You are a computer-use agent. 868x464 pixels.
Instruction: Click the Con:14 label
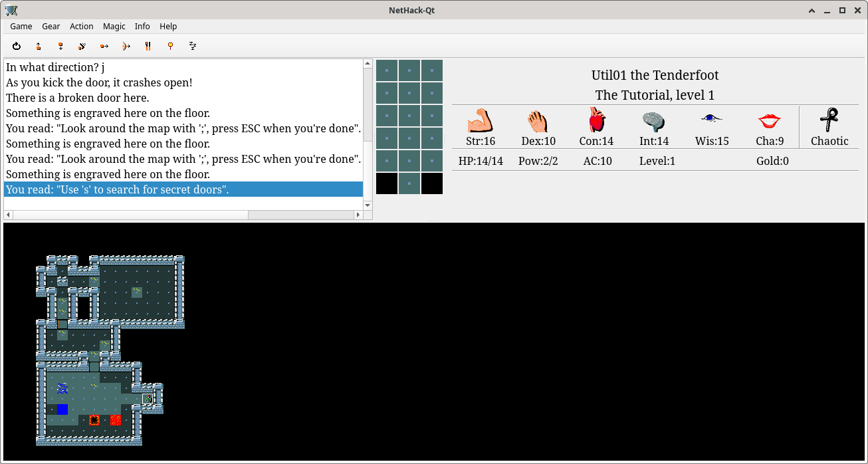596,141
